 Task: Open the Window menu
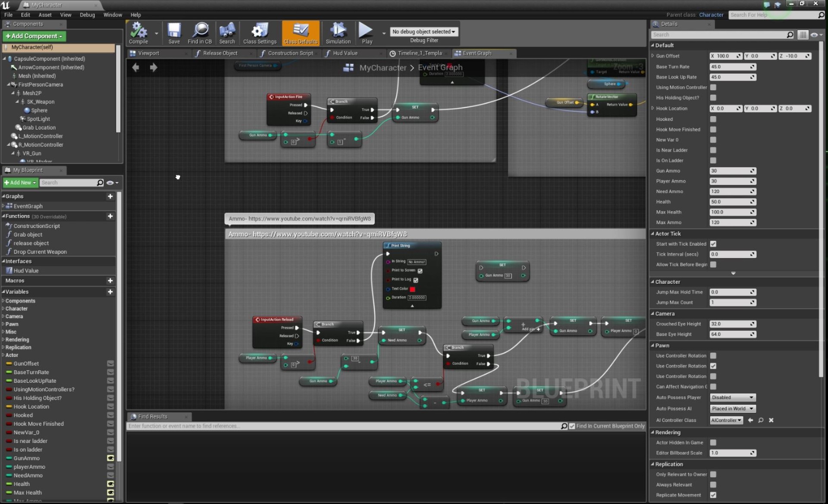(x=113, y=14)
